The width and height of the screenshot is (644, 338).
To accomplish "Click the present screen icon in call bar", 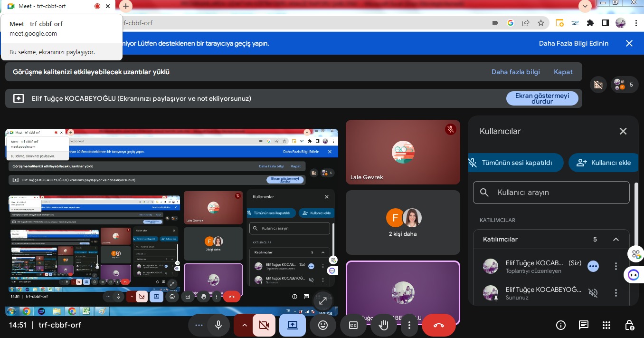I will (x=293, y=325).
